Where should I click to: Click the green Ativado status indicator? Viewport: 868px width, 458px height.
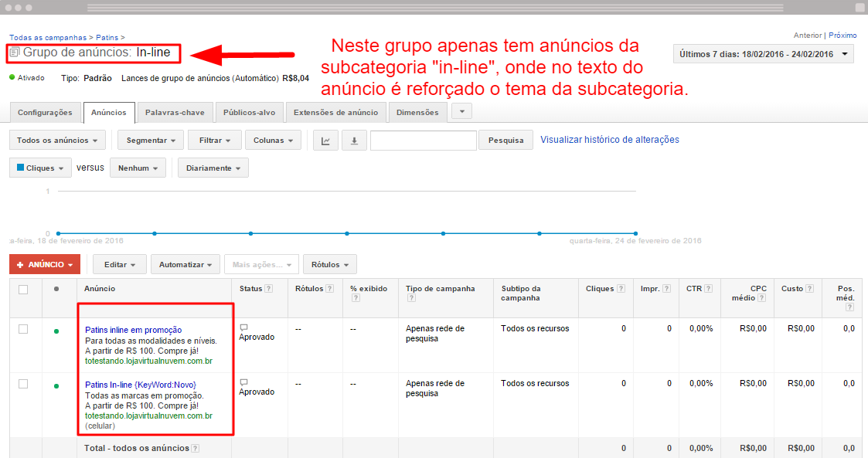coord(12,77)
